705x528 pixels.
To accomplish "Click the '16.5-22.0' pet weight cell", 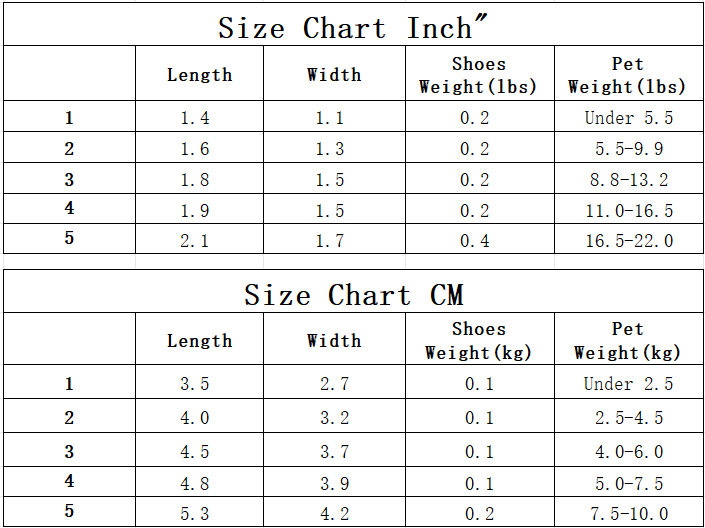I will [x=628, y=241].
